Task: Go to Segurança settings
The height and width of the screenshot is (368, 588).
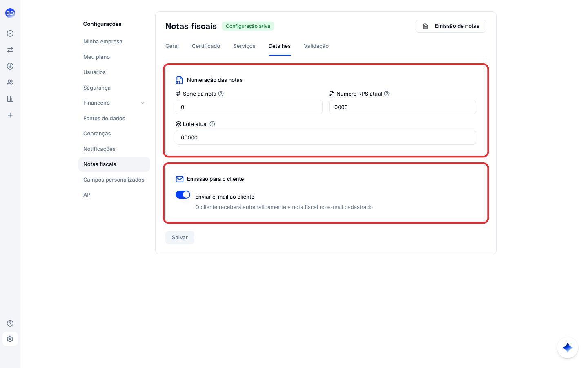Action: pos(114,88)
